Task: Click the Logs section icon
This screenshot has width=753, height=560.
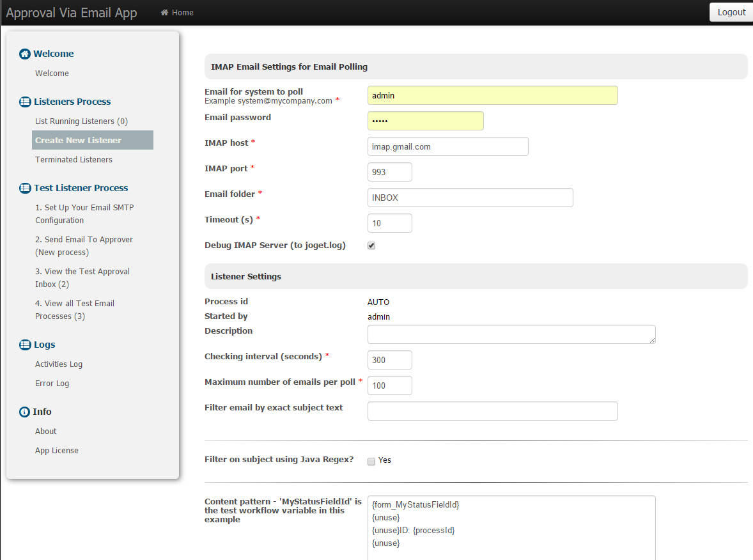Action: point(25,345)
